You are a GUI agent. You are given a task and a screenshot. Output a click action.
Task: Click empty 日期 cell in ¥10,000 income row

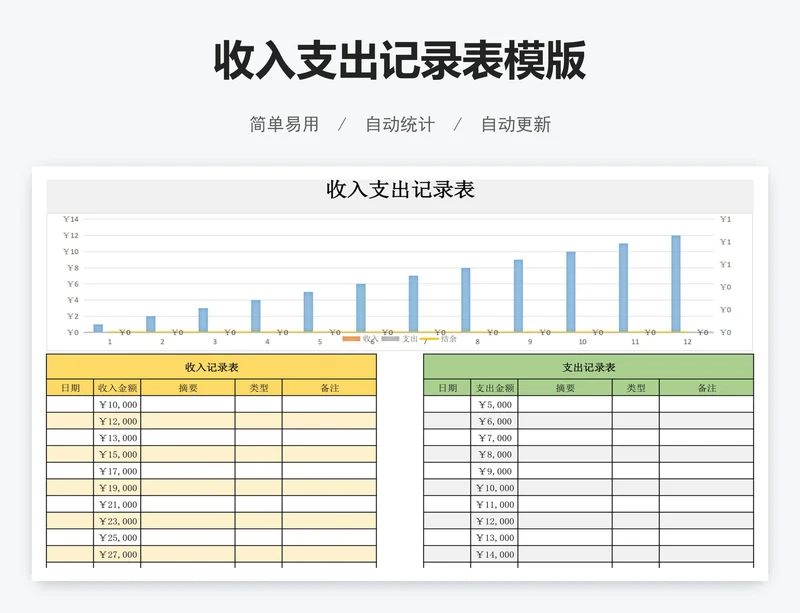tap(70, 405)
